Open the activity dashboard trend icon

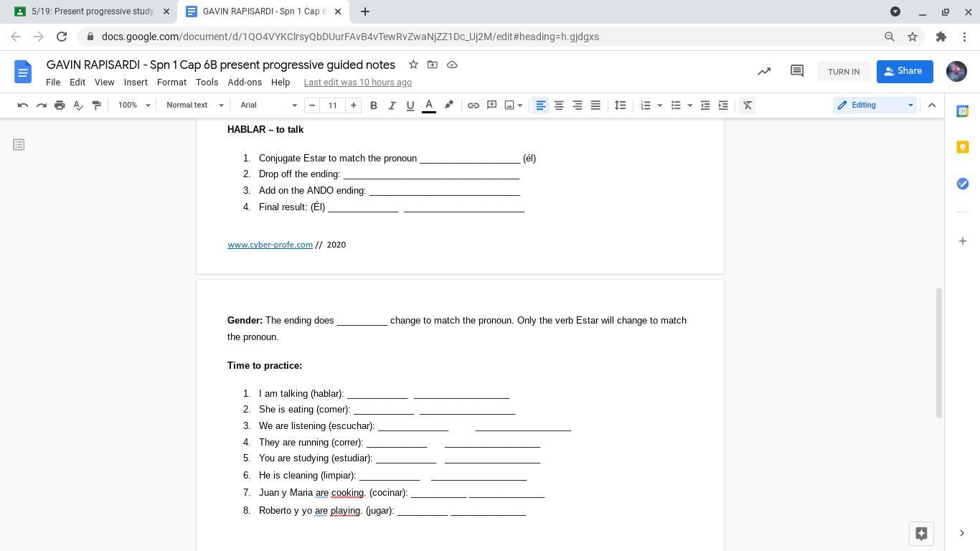click(764, 71)
